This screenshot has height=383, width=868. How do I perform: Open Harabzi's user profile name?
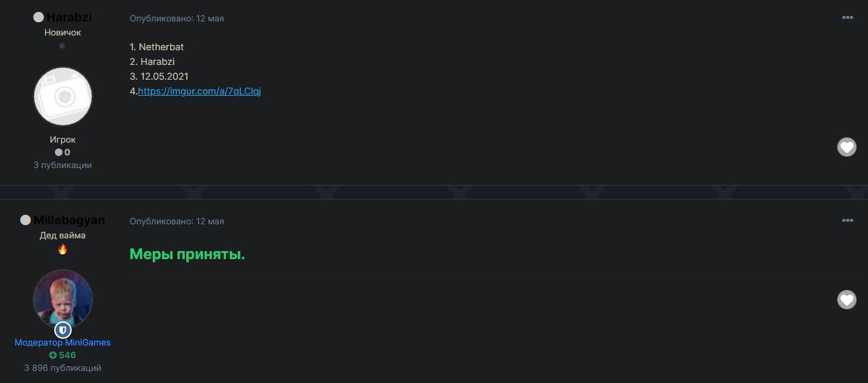pyautogui.click(x=69, y=17)
